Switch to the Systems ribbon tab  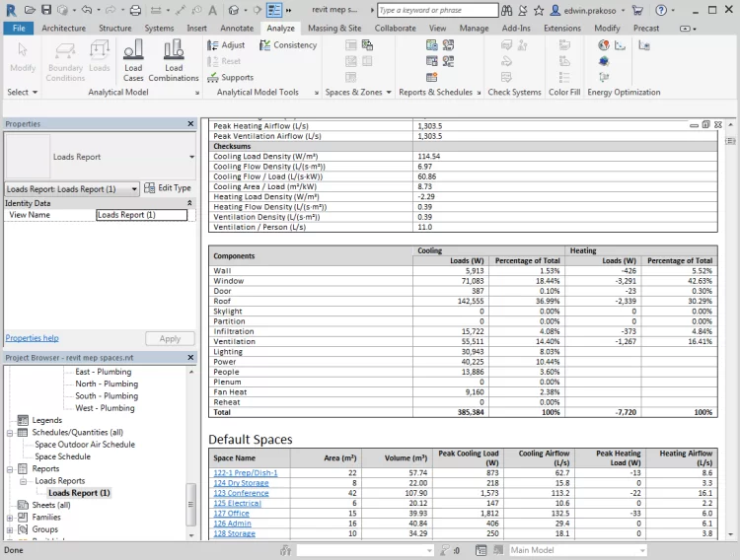pyautogui.click(x=159, y=29)
